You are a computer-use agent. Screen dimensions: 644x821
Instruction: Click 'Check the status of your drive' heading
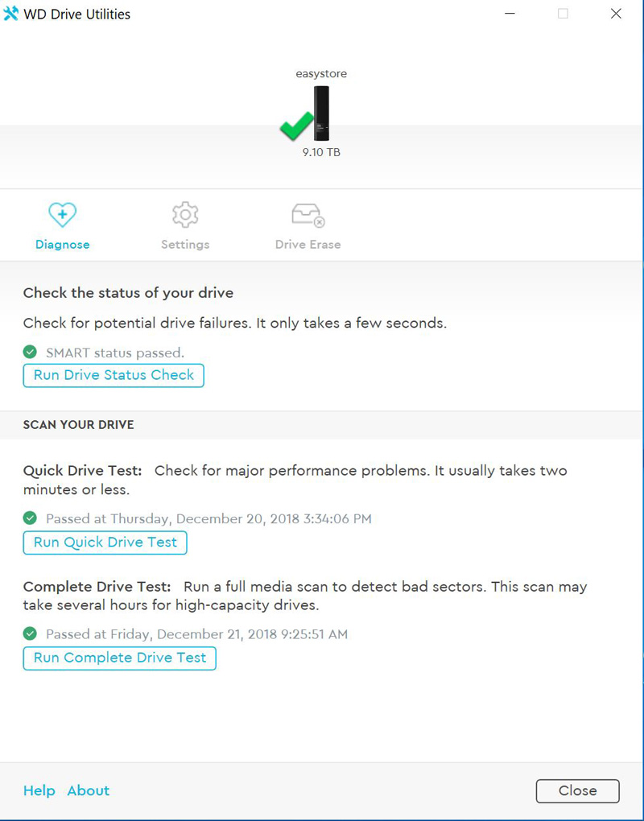pos(128,293)
